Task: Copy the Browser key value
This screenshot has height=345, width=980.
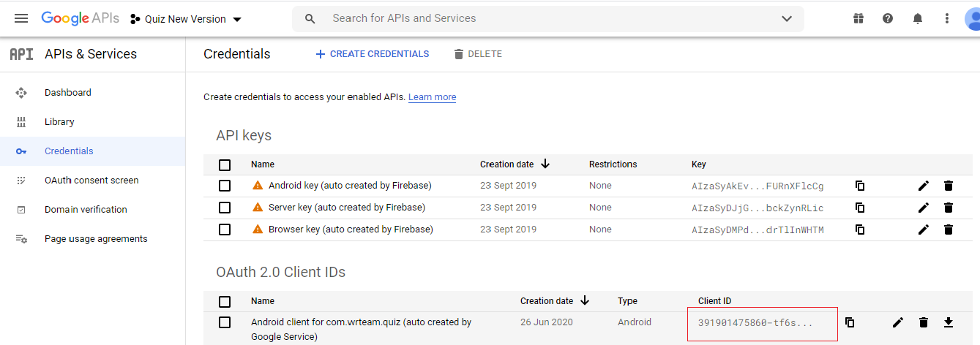Action: pyautogui.click(x=860, y=230)
